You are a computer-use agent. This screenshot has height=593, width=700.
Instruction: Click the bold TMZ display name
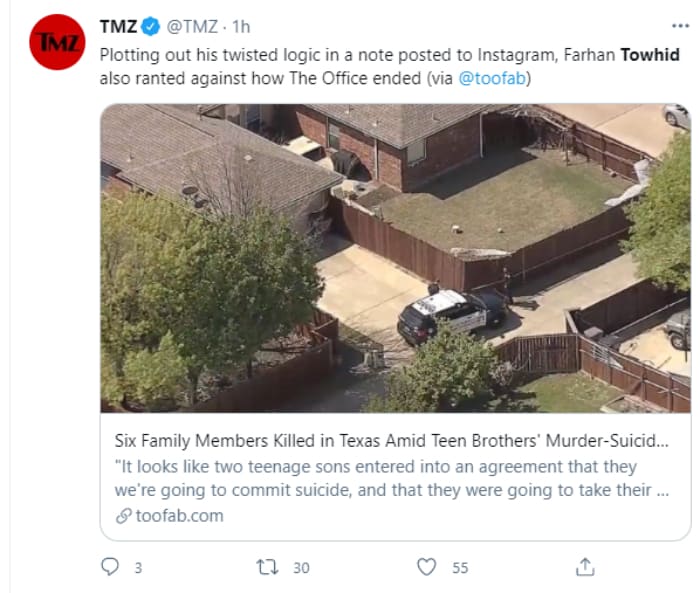click(x=119, y=26)
